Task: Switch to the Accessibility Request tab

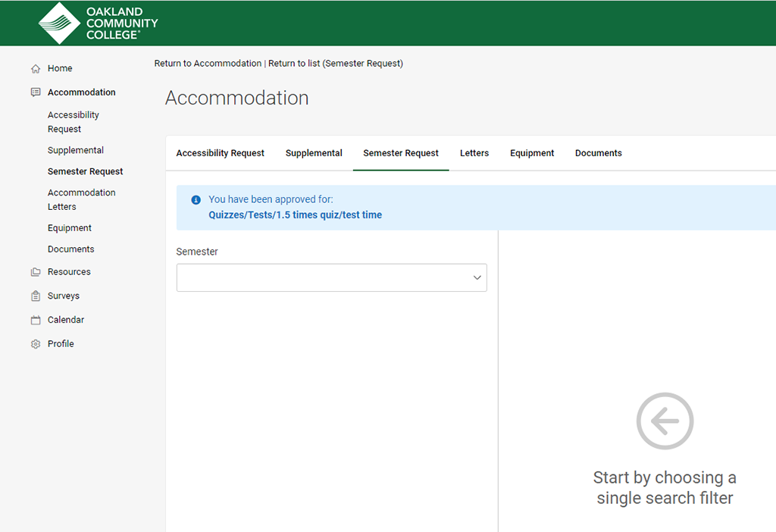Action: click(x=221, y=153)
